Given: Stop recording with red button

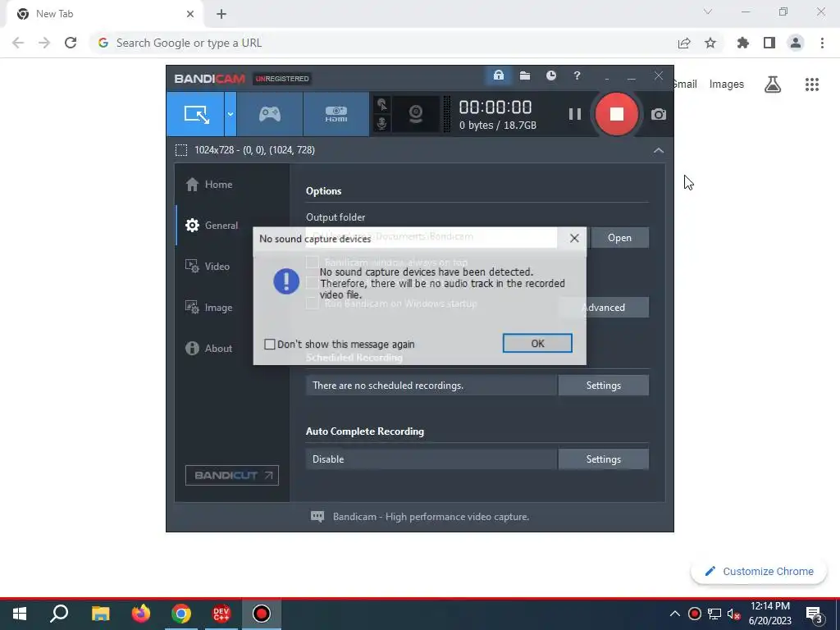Looking at the screenshot, I should tap(617, 114).
